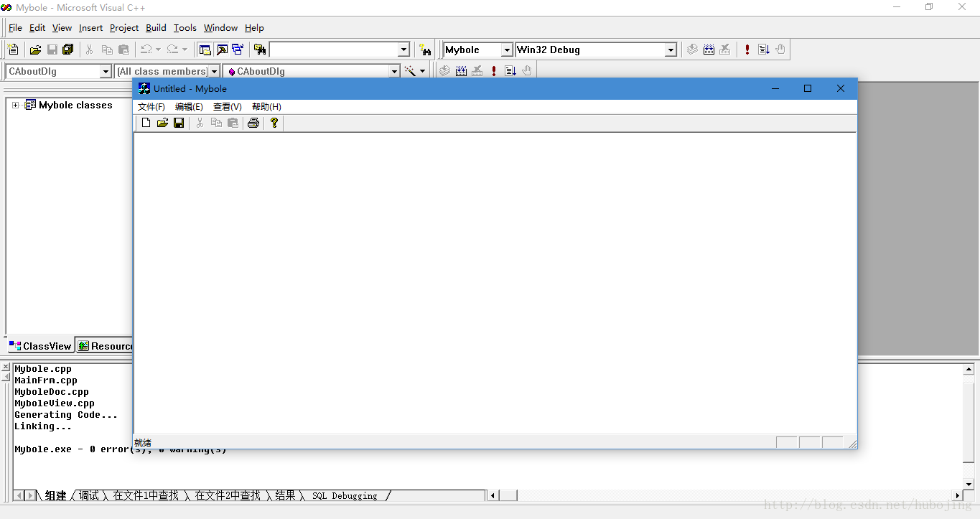
Task: Open the All class members filter dropdown
Action: click(x=214, y=71)
